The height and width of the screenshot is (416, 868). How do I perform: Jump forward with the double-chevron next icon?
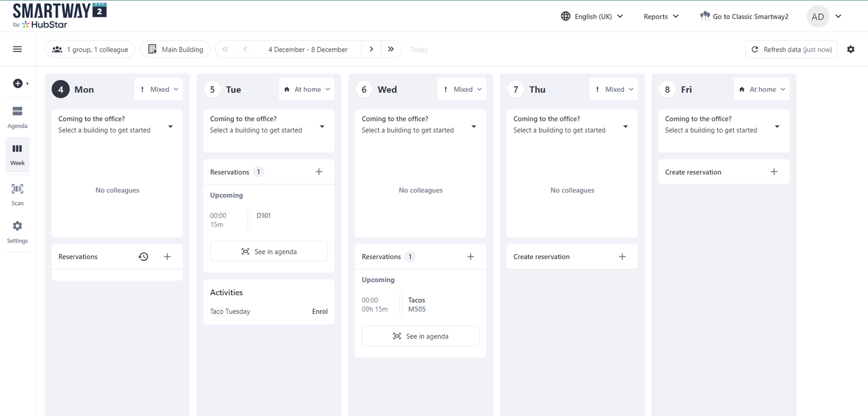(391, 49)
